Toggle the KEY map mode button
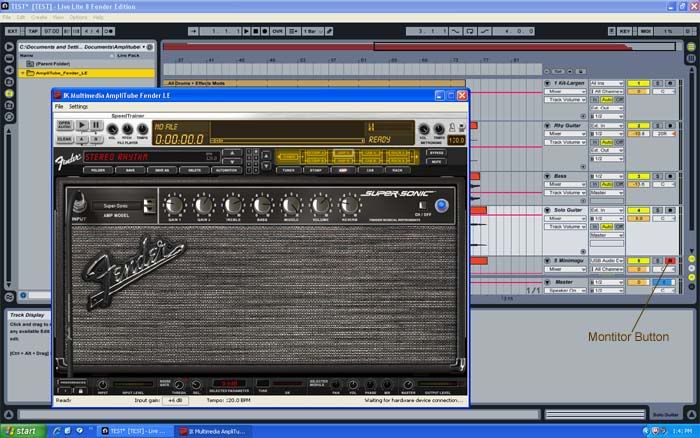 624,31
